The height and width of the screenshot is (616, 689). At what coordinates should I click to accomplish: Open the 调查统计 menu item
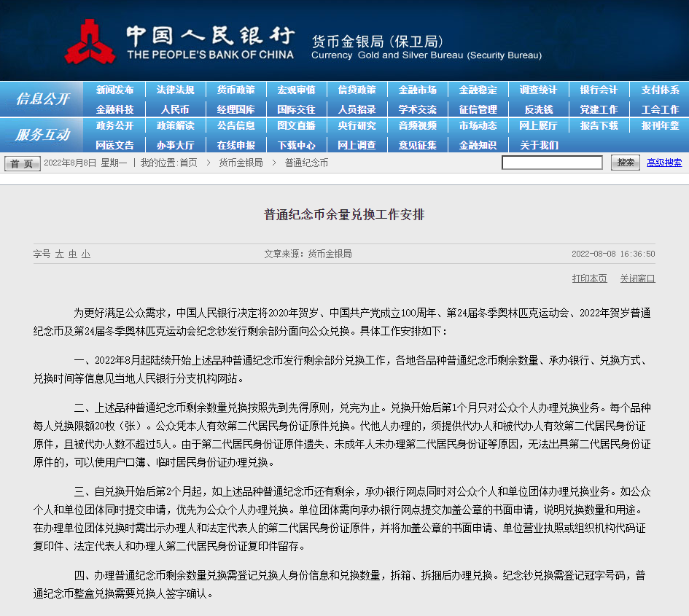click(x=539, y=90)
